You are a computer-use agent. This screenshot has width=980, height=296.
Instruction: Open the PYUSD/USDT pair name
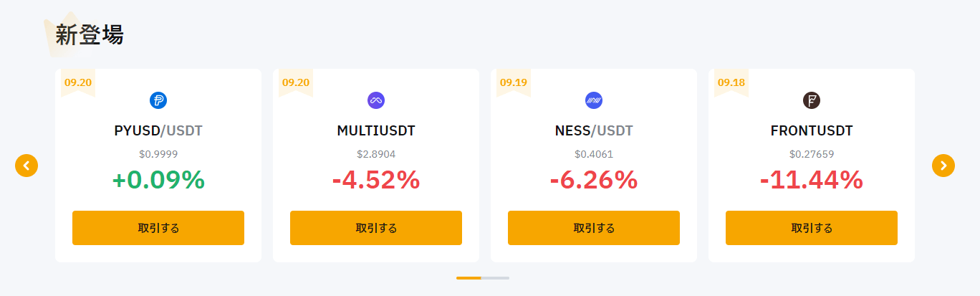[x=158, y=131]
